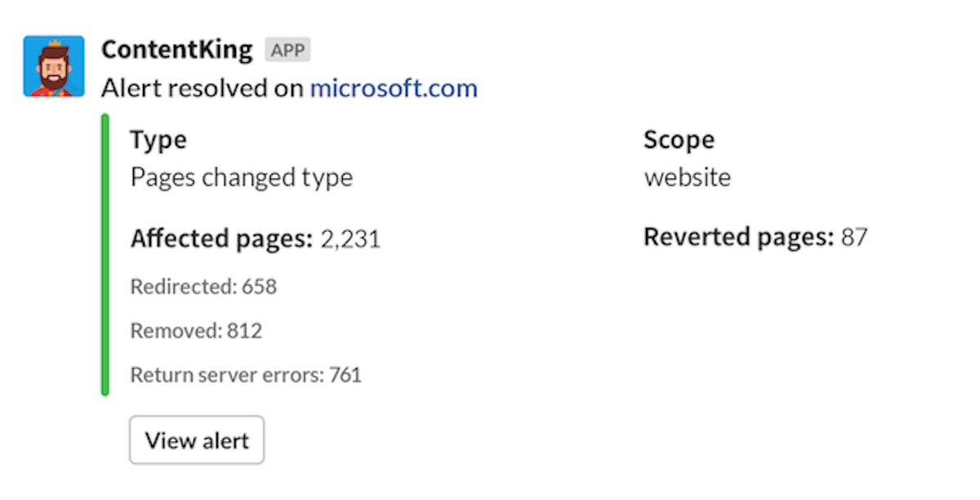Click the View alert button
Screen dimensions: 980x500
click(197, 440)
